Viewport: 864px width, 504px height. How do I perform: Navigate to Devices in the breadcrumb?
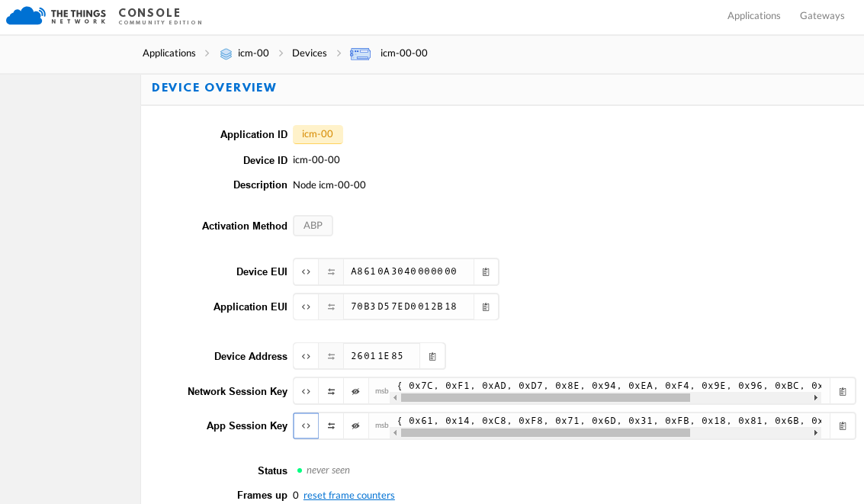pyautogui.click(x=309, y=53)
